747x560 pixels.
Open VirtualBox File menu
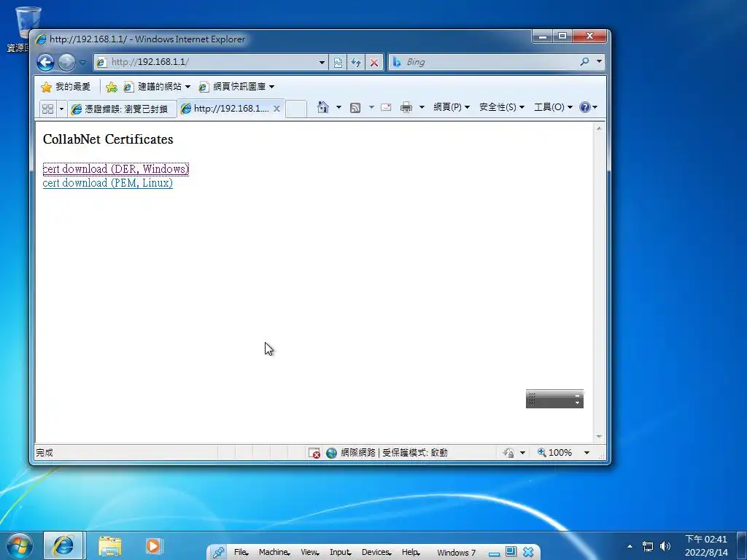tap(241, 553)
